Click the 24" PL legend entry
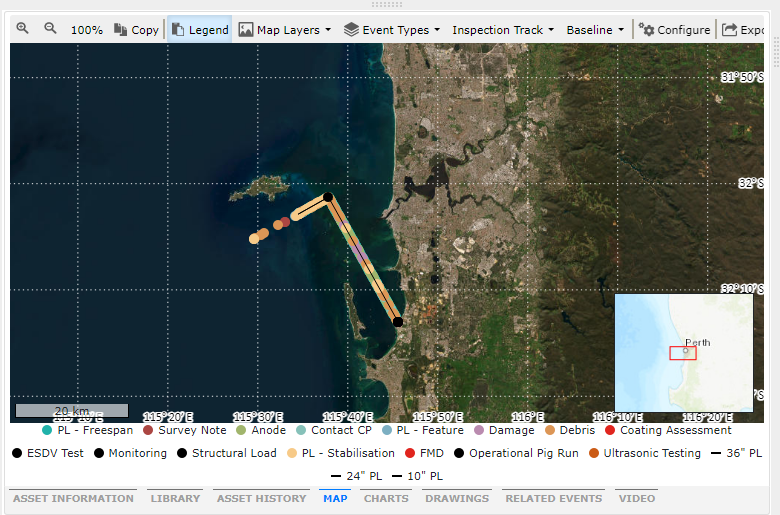The width and height of the screenshot is (780, 515). click(357, 476)
